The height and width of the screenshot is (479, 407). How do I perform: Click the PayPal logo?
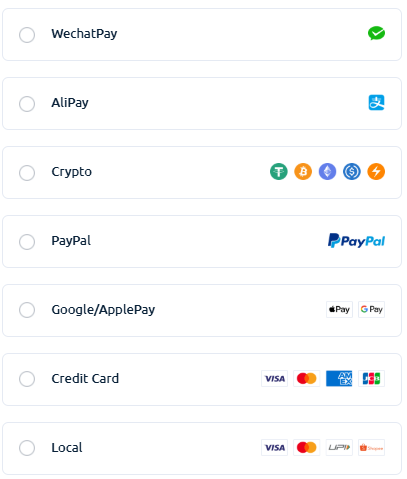pyautogui.click(x=356, y=241)
